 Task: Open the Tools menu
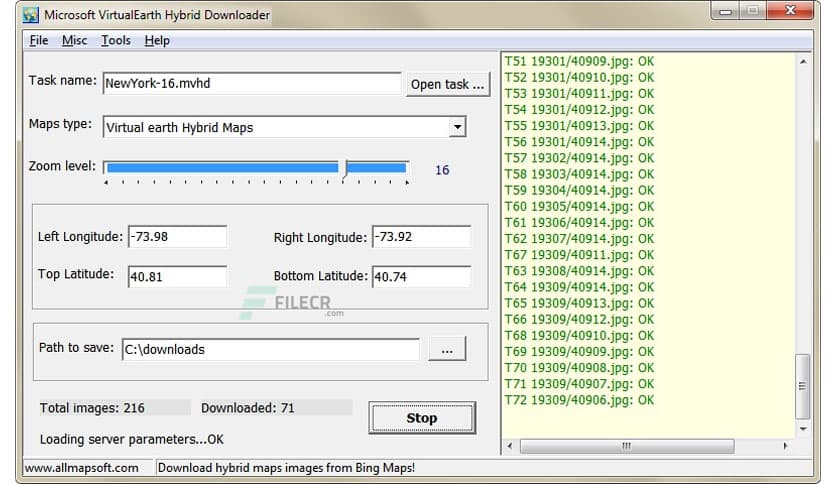(x=116, y=41)
